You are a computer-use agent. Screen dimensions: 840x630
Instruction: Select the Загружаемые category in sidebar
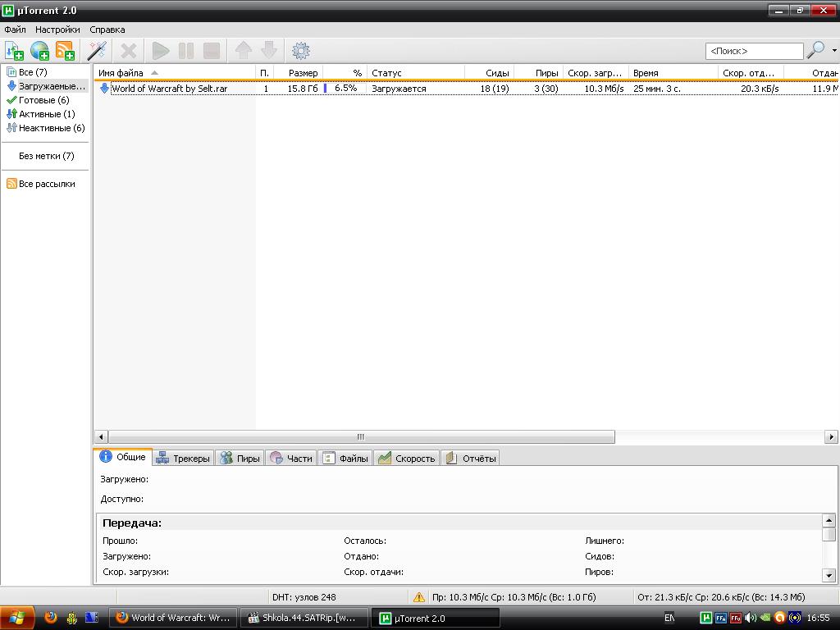[x=46, y=85]
